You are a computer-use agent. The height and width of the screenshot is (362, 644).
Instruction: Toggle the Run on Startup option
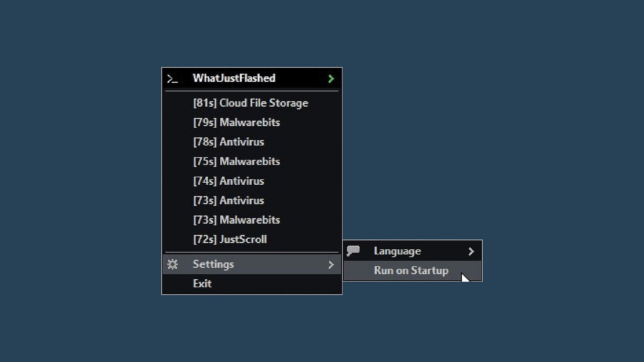tap(413, 271)
